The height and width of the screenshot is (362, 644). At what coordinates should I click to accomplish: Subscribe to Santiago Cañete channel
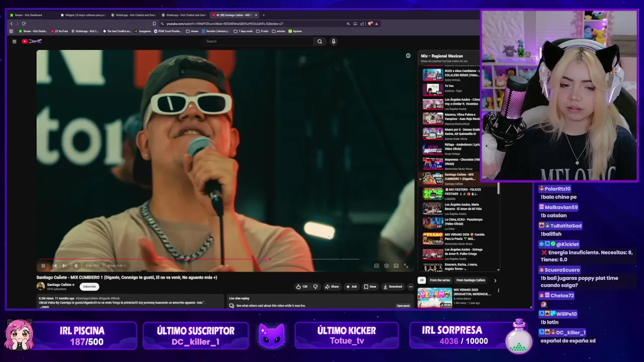pyautogui.click(x=89, y=287)
